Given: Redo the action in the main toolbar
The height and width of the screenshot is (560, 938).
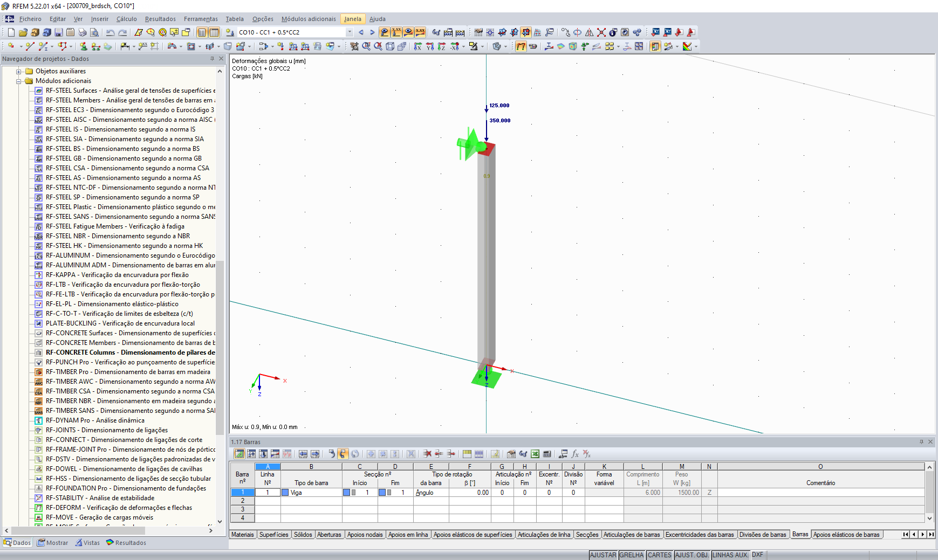Looking at the screenshot, I should point(122,32).
